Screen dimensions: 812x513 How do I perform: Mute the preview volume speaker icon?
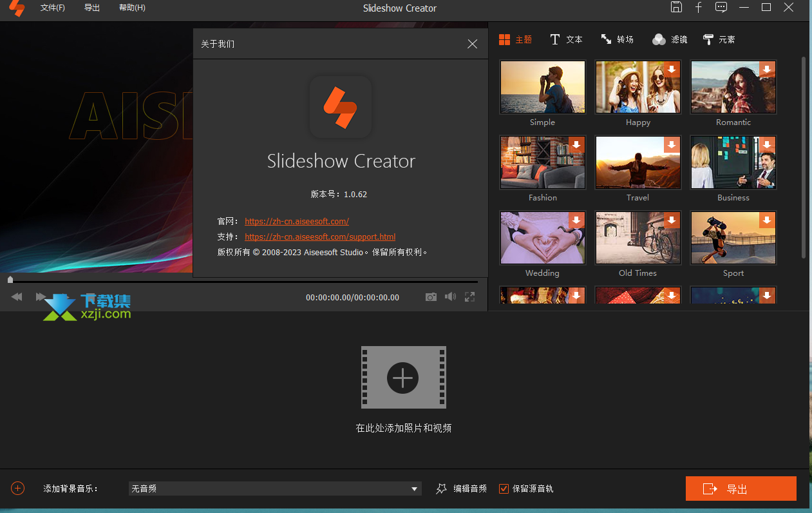click(450, 296)
